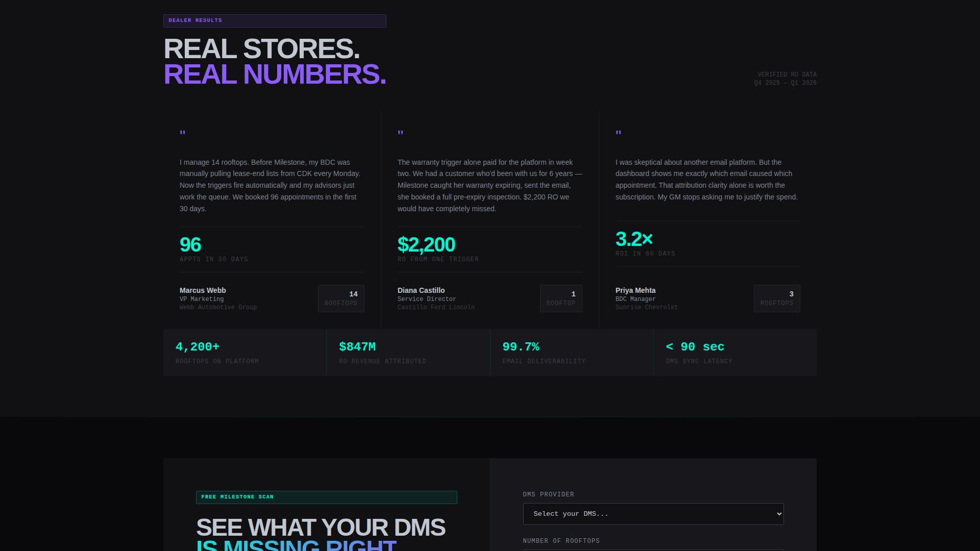The width and height of the screenshot is (980, 551).
Task: Click the "APPTS IN 30 DAYS" label
Action: (214, 260)
